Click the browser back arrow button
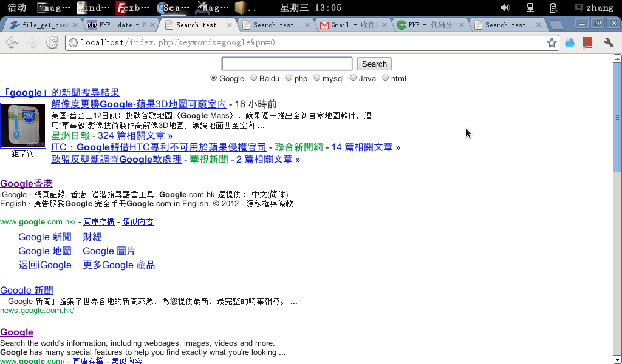Viewport: 622px width, 364px height. click(12, 42)
